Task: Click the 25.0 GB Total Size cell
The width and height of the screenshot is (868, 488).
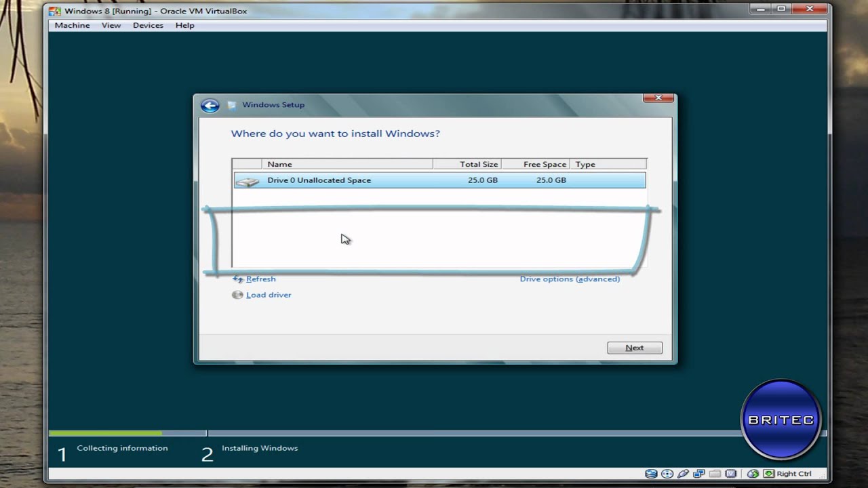Action: coord(483,180)
